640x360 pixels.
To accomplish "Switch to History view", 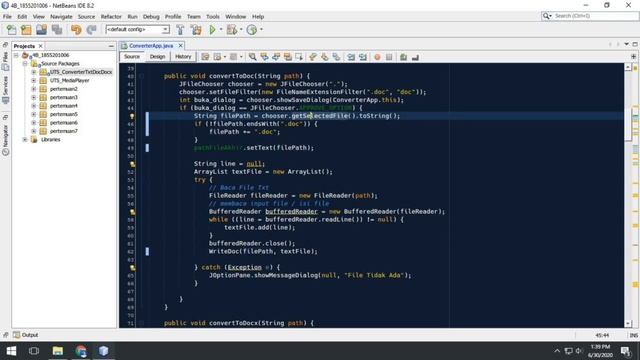I will tap(183, 57).
